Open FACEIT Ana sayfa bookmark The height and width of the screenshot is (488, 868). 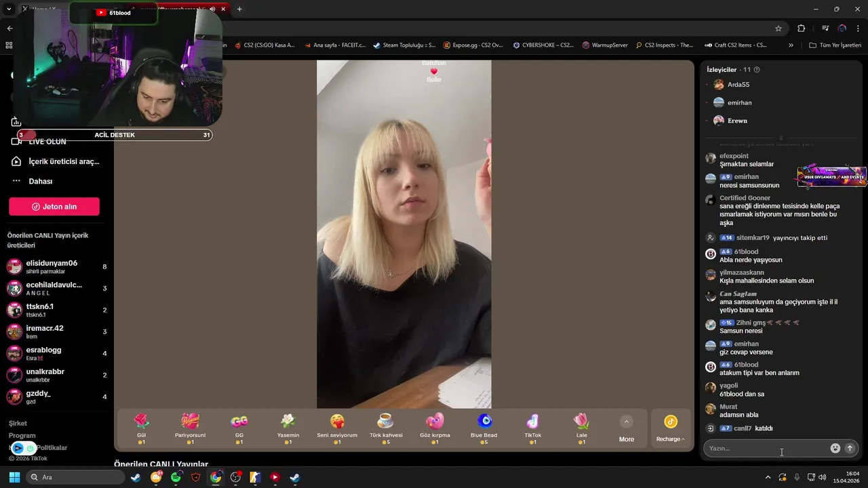coord(334,45)
